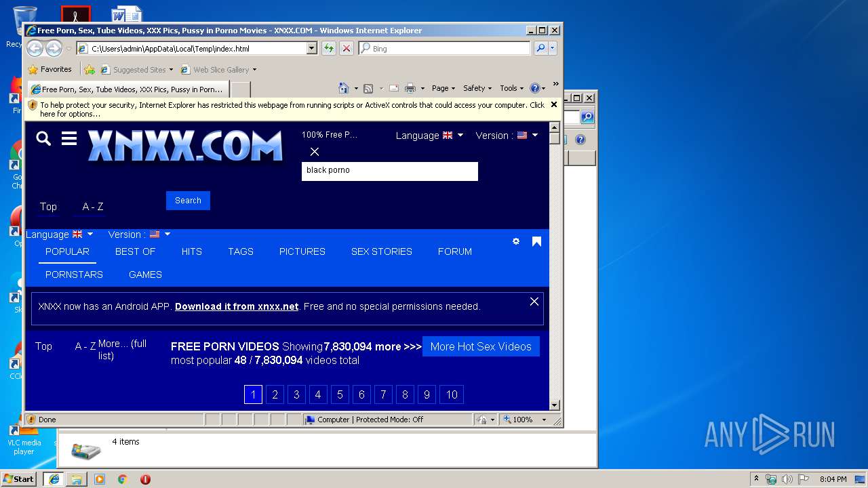Click the taskbar clock showing 8:04 PM
Image resolution: width=868 pixels, height=488 pixels.
click(833, 479)
